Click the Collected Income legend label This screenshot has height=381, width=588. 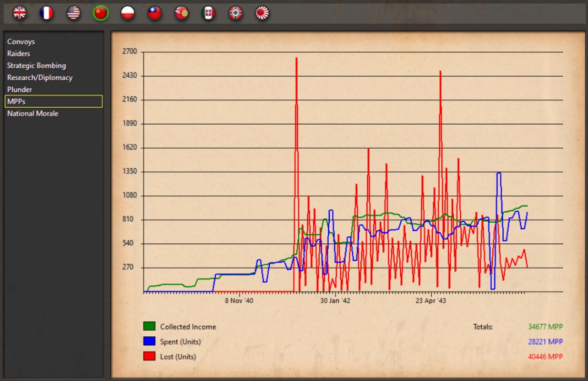coord(188,327)
